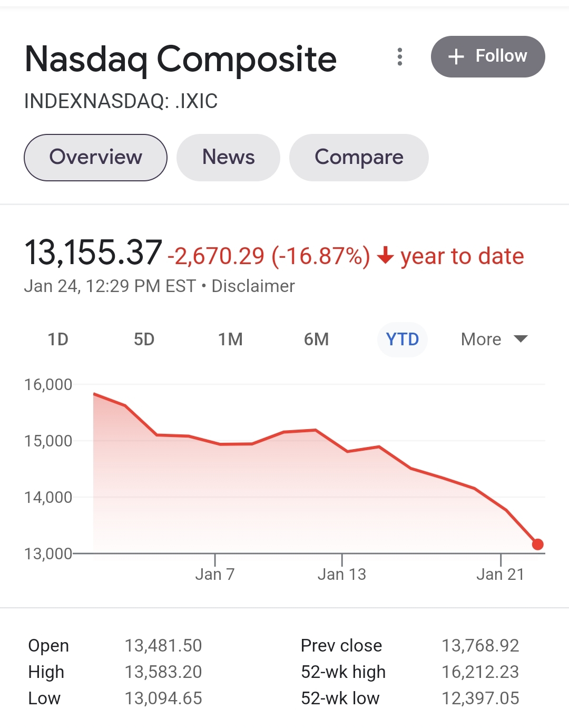Select the 1D time range
569x728 pixels.
tap(58, 339)
